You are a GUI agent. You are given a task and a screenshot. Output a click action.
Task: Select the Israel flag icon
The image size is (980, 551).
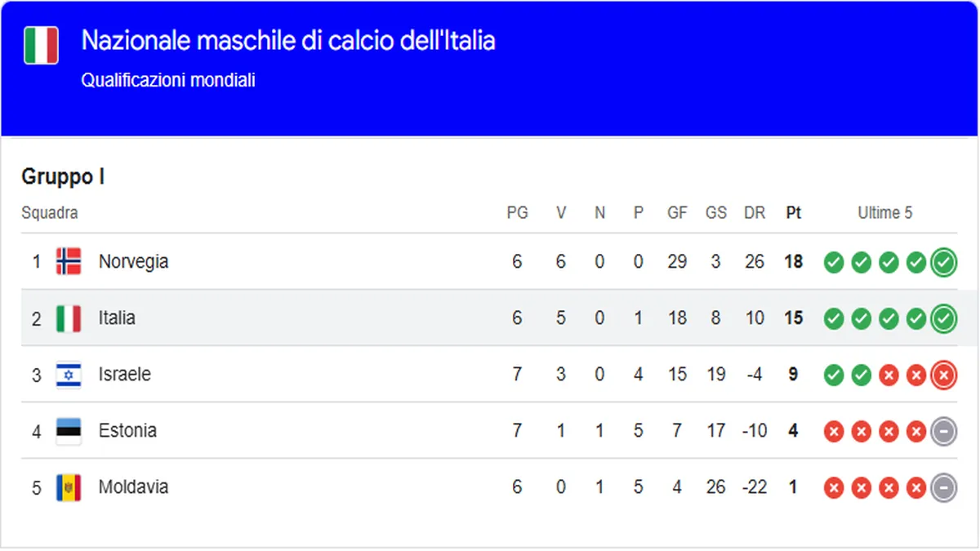[x=68, y=374]
